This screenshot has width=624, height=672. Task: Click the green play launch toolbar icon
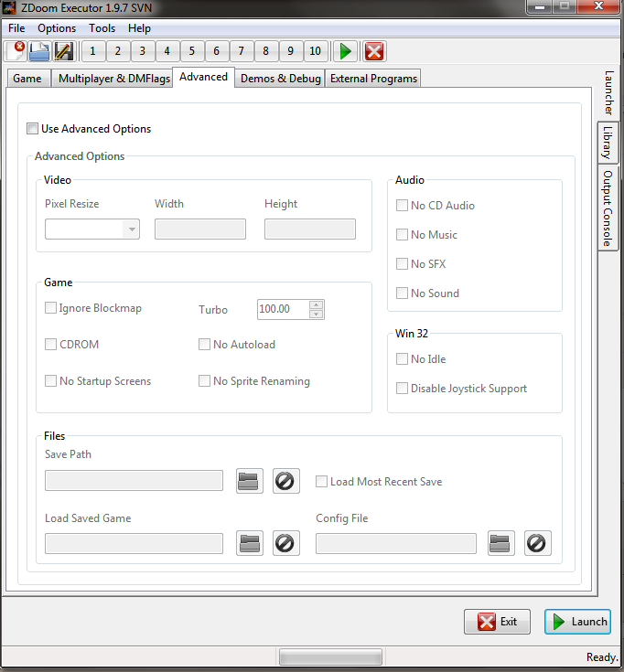click(345, 51)
